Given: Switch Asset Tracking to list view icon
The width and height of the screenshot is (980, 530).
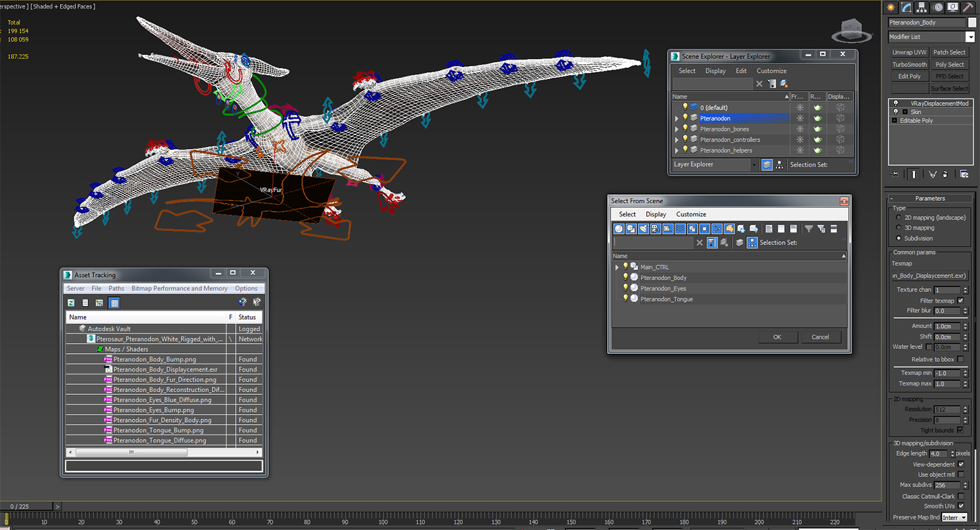Looking at the screenshot, I should (85, 303).
